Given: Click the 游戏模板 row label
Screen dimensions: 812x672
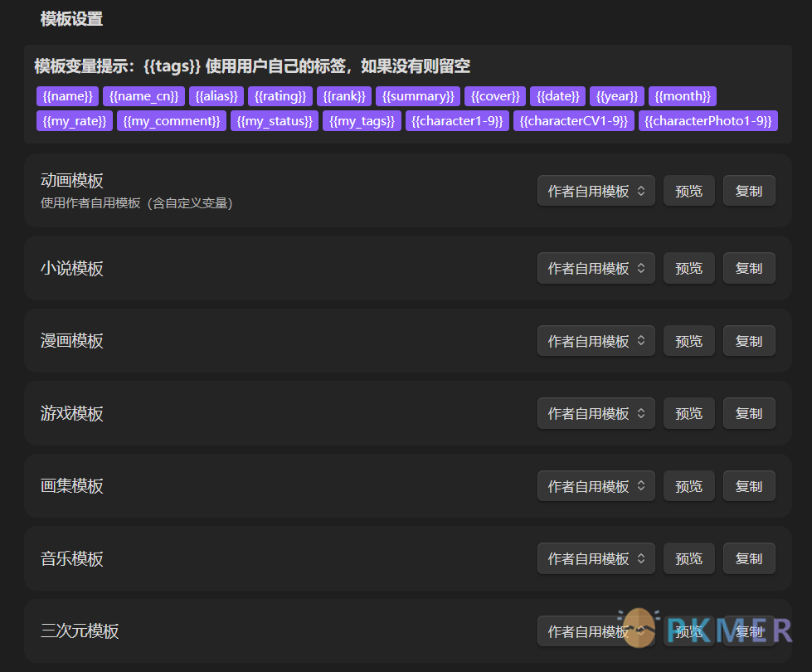Looking at the screenshot, I should click(72, 413).
